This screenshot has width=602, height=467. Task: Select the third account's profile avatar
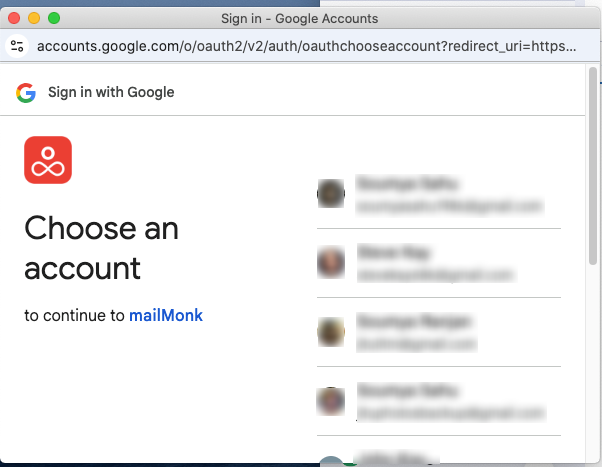tap(331, 332)
